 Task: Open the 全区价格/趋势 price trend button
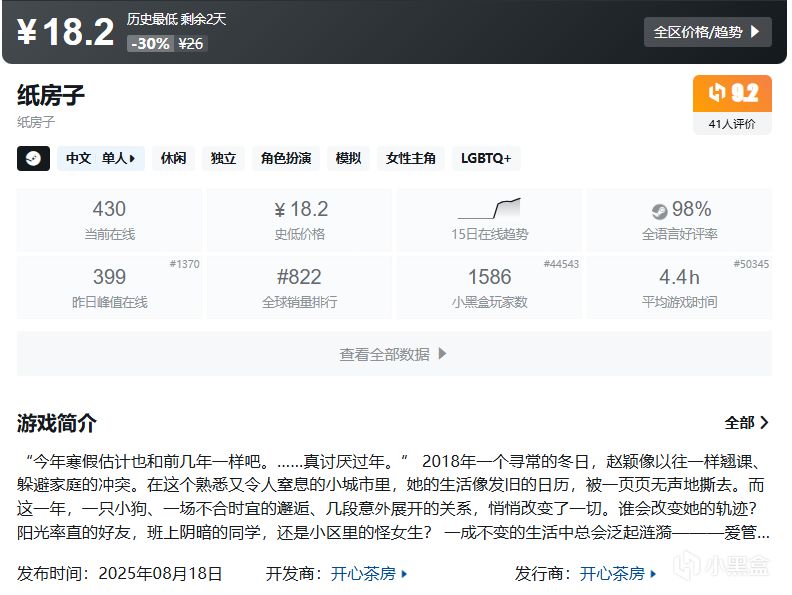click(x=707, y=32)
